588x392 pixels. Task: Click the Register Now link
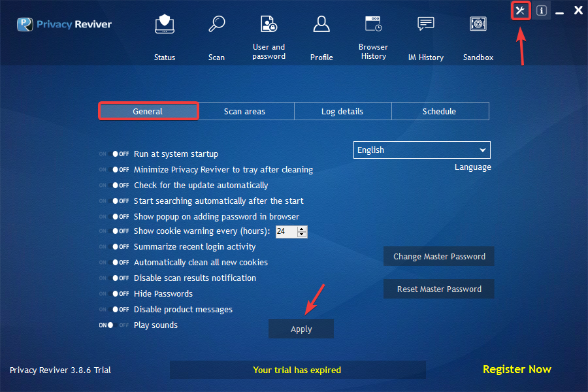click(517, 370)
